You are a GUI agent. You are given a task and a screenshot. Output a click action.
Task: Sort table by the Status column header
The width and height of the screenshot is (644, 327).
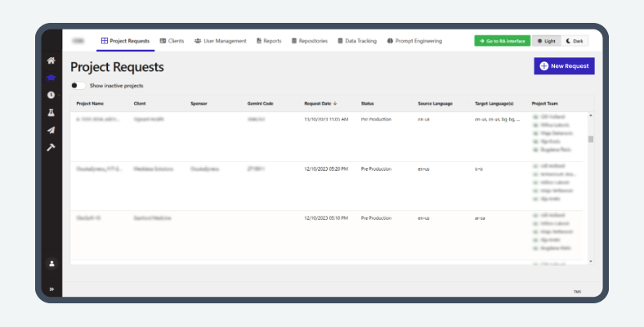(x=367, y=104)
